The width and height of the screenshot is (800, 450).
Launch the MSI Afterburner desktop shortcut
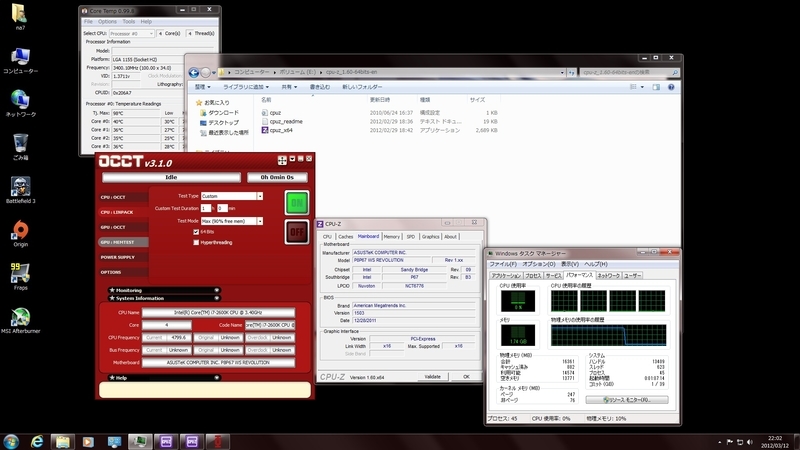click(x=20, y=320)
